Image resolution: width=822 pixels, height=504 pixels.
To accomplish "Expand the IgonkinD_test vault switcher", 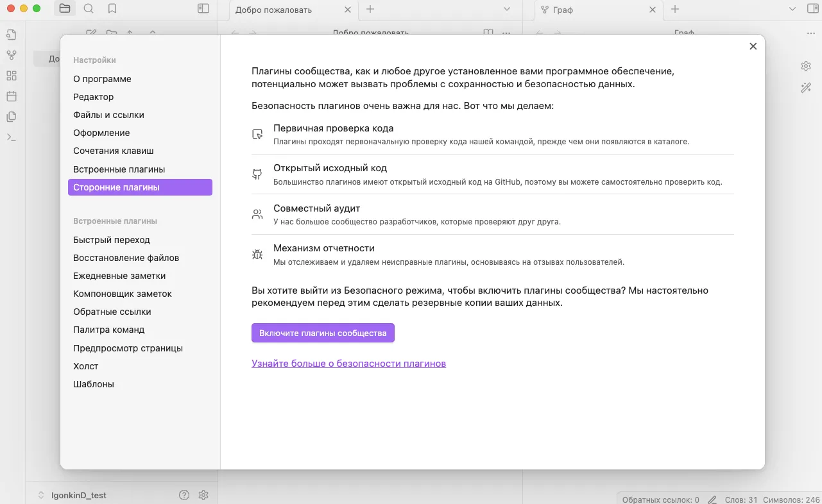I will [71, 495].
